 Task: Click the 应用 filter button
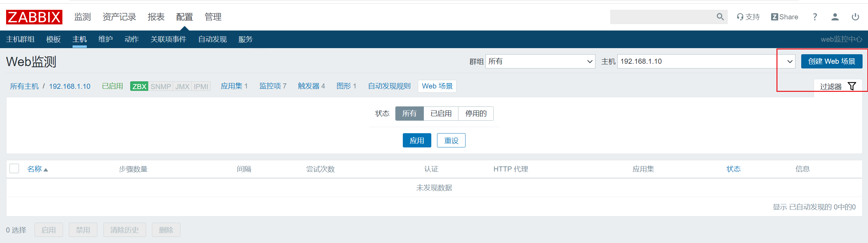pyautogui.click(x=417, y=140)
